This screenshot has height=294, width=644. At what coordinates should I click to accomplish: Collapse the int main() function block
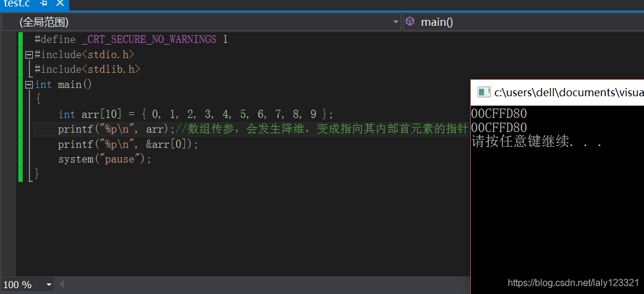(x=28, y=85)
